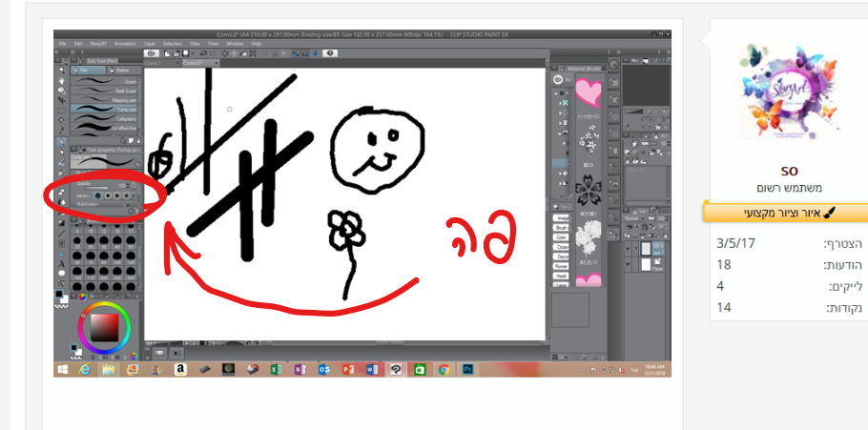Open the Layer menu

click(150, 44)
